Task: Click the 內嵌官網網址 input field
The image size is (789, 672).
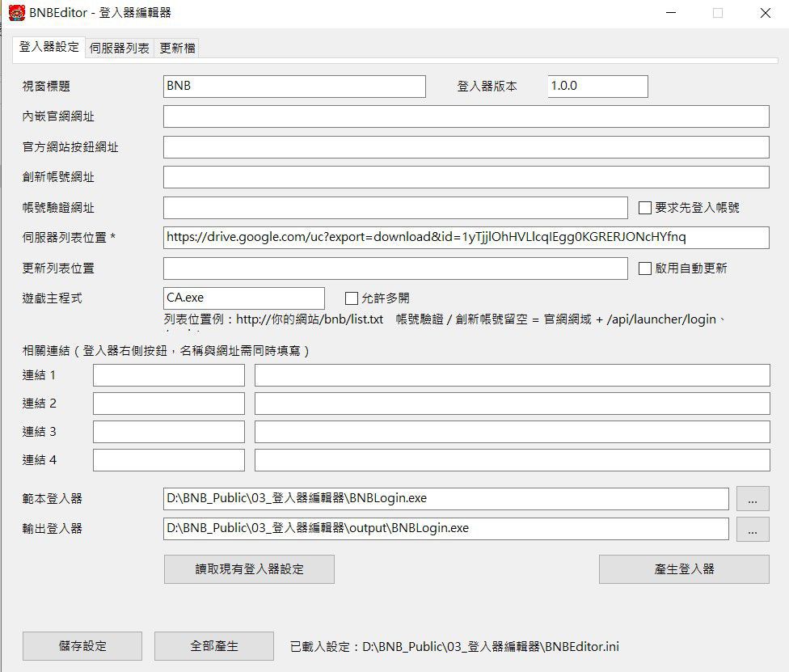Action: pos(466,116)
